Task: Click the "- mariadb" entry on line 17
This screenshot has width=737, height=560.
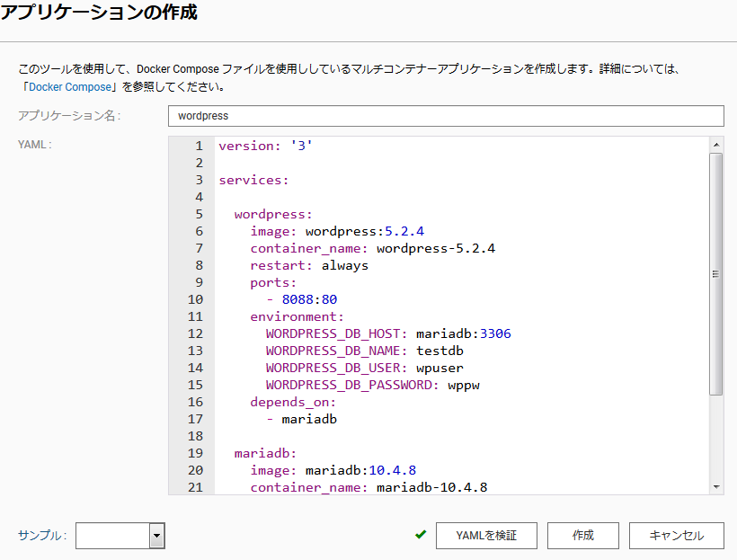Action: [301, 419]
